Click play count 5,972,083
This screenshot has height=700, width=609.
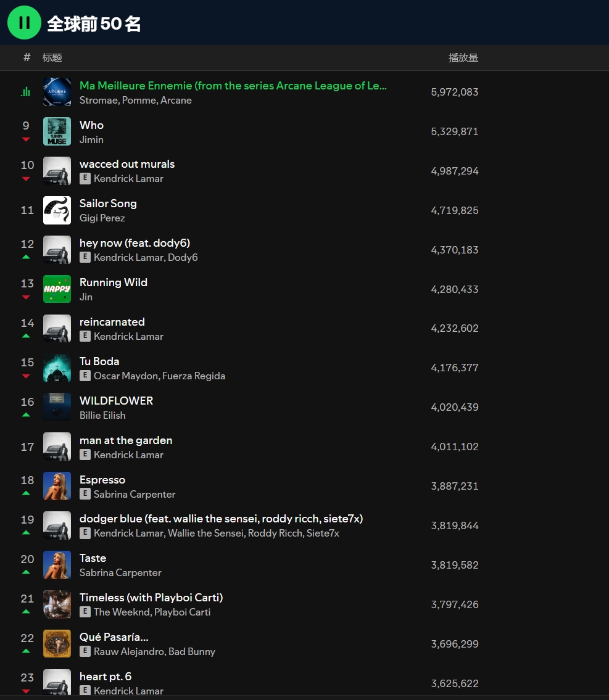tap(455, 92)
